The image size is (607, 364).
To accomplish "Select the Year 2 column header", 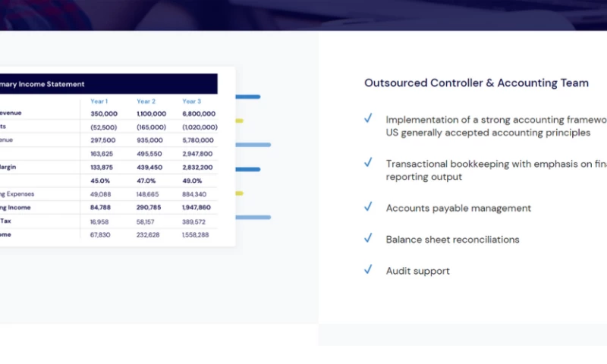I will [x=146, y=101].
